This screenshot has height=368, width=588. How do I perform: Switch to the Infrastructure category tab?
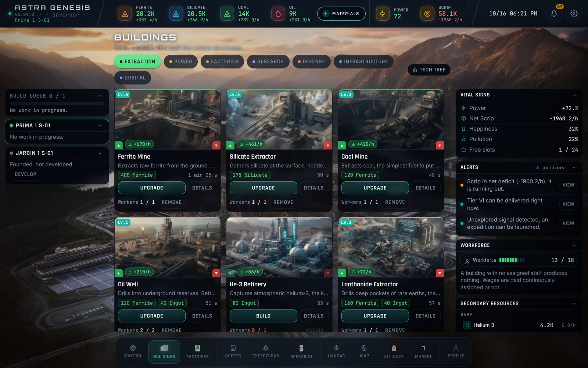pos(363,61)
